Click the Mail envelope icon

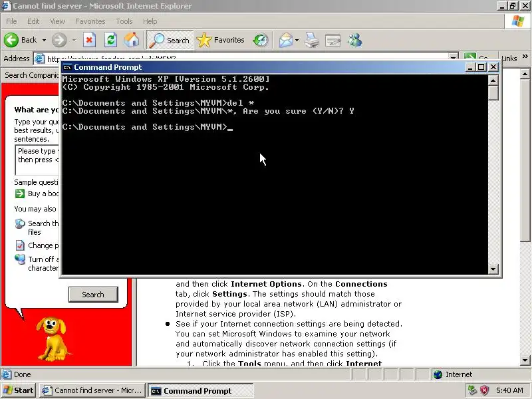(x=286, y=40)
